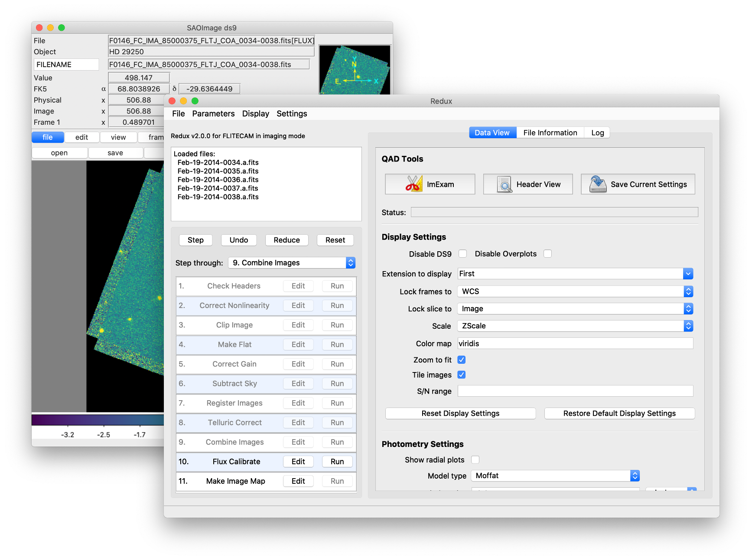Switch to the File Information tab
Viewport: 752px width, 560px height.
tap(550, 132)
